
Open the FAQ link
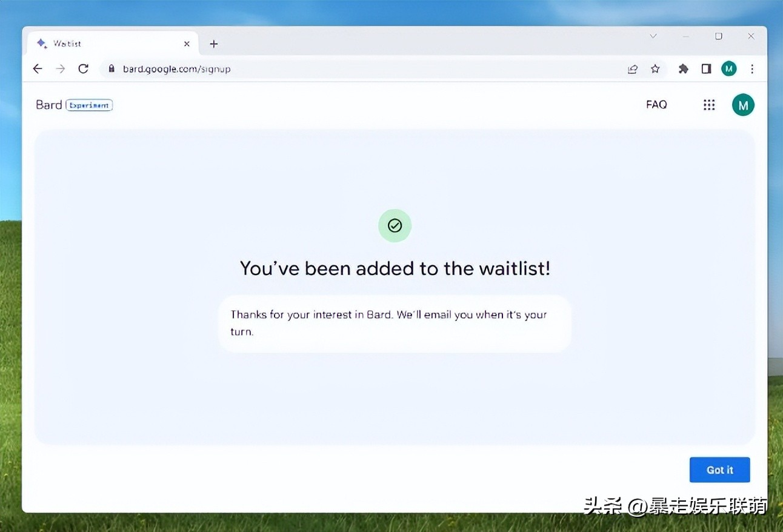tap(656, 104)
